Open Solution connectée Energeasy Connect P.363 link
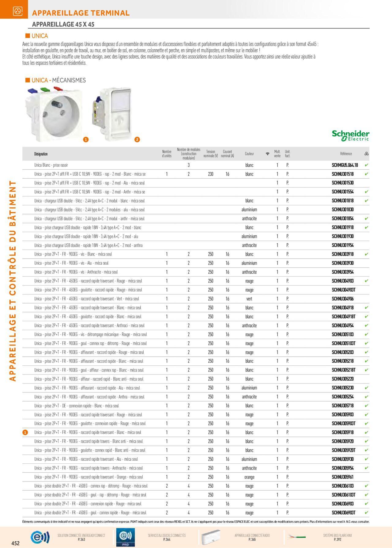Viewport: 392px width, 548px height. 81,537
